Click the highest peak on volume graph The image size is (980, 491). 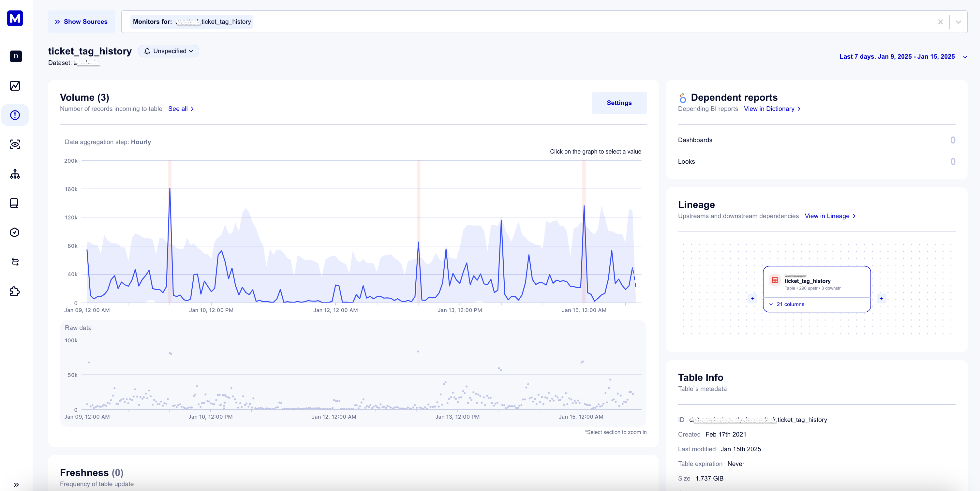pyautogui.click(x=170, y=189)
